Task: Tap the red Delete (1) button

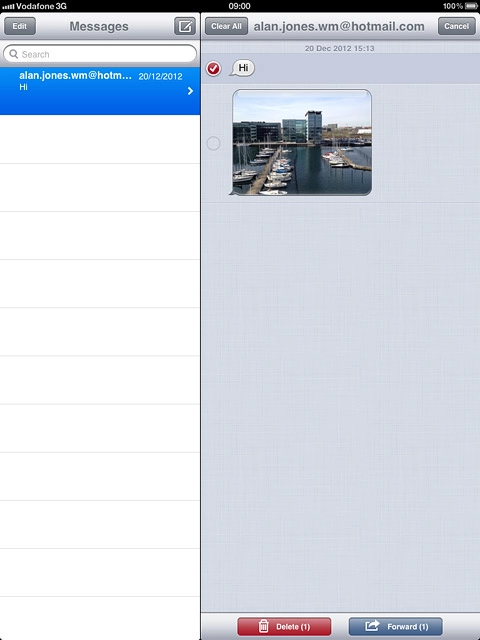Action: point(284,627)
